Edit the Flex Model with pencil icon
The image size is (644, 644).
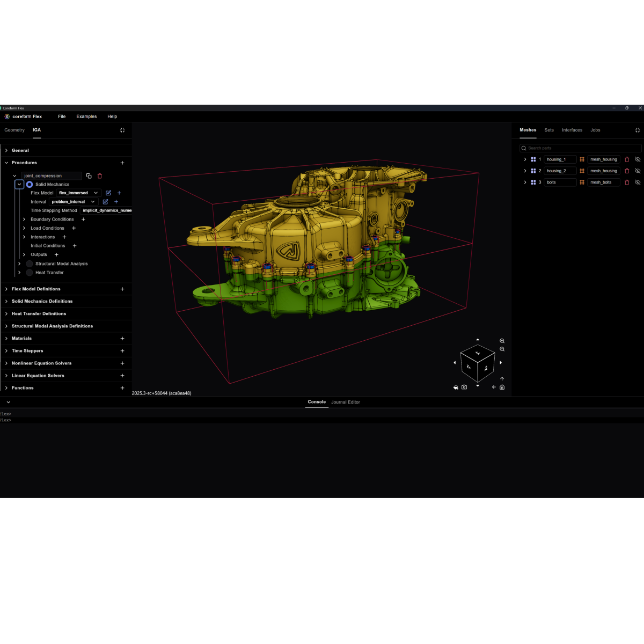coord(108,193)
